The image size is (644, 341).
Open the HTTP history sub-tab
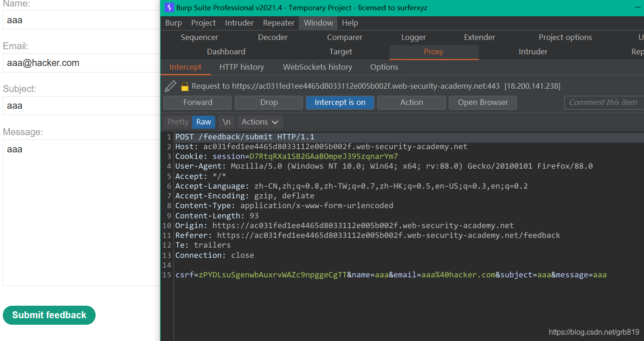point(242,67)
